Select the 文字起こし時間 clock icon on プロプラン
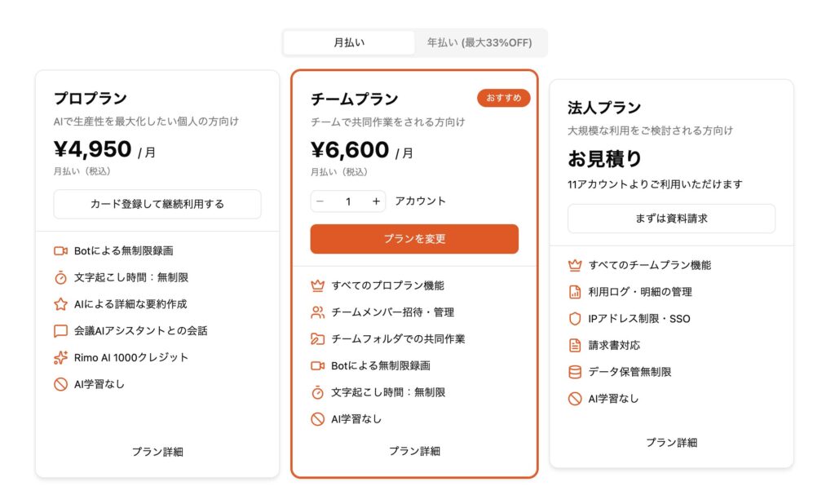 [62, 277]
